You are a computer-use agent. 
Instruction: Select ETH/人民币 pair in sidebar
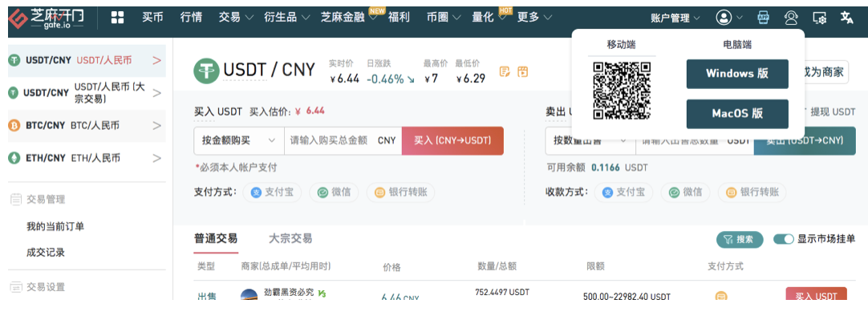tap(87, 158)
